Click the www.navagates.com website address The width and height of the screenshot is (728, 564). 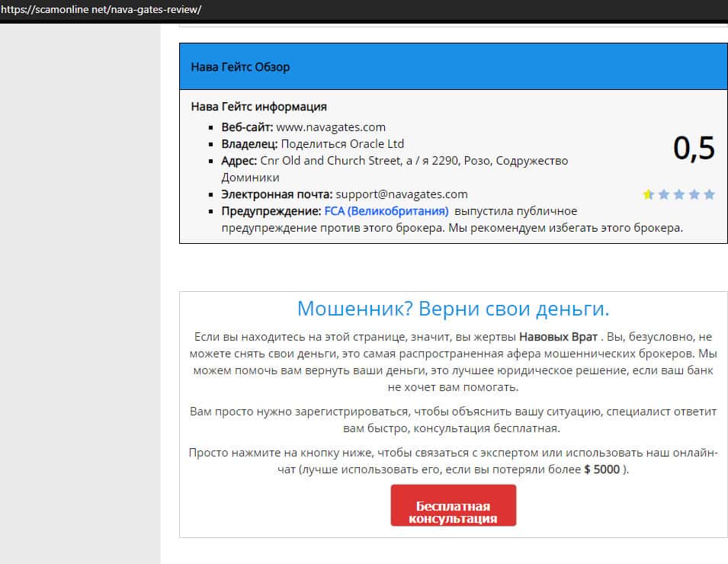[x=331, y=127]
